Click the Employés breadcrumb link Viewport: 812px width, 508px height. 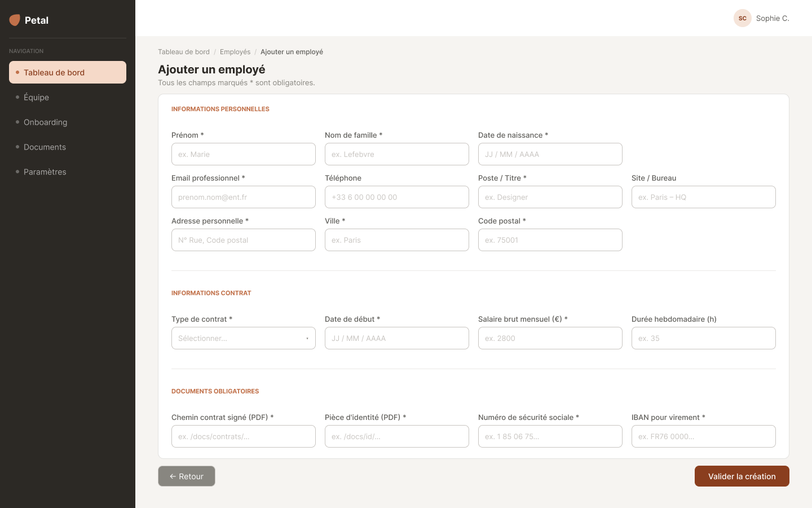[235, 52]
